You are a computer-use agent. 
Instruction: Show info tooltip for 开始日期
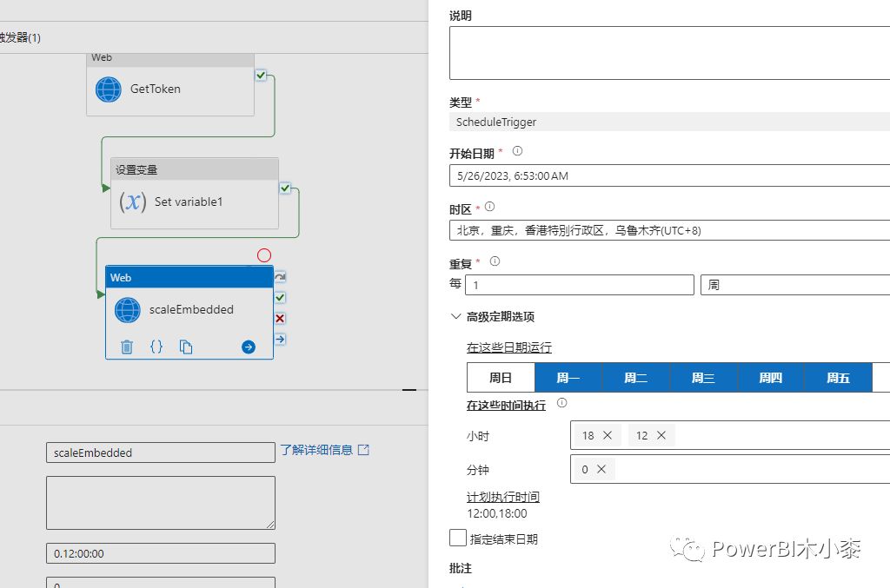pos(518,151)
